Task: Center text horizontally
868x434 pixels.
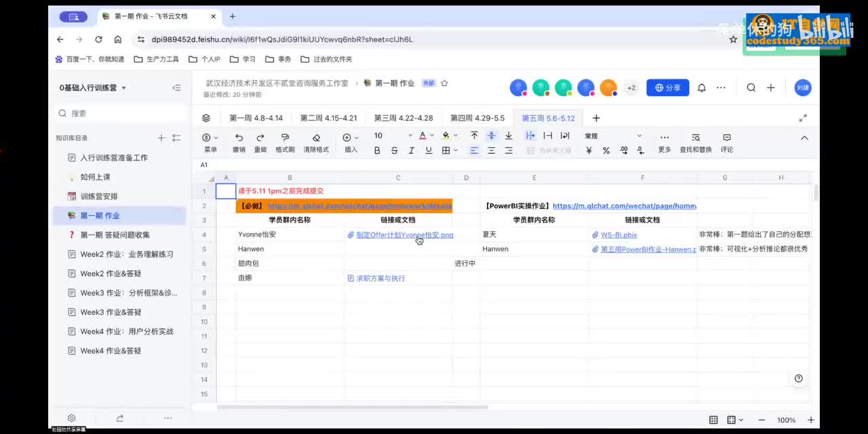Action: click(492, 151)
